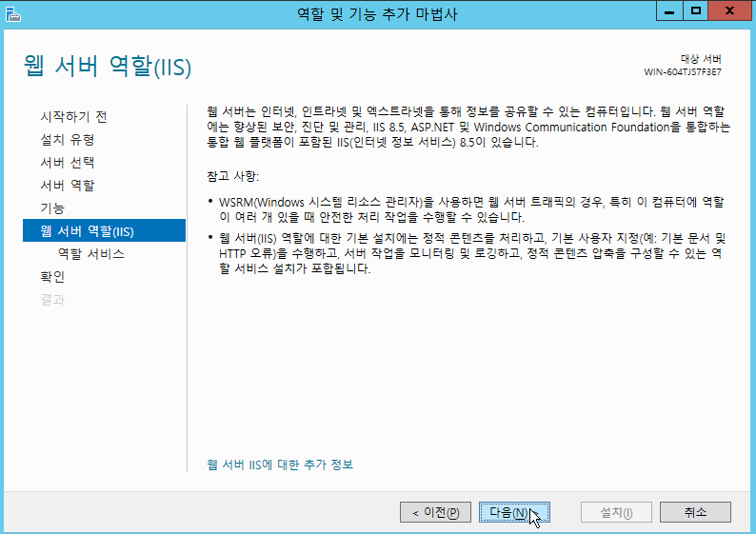Open the 웹 서버 IIS에 대한 추가 정보 link

280,465
